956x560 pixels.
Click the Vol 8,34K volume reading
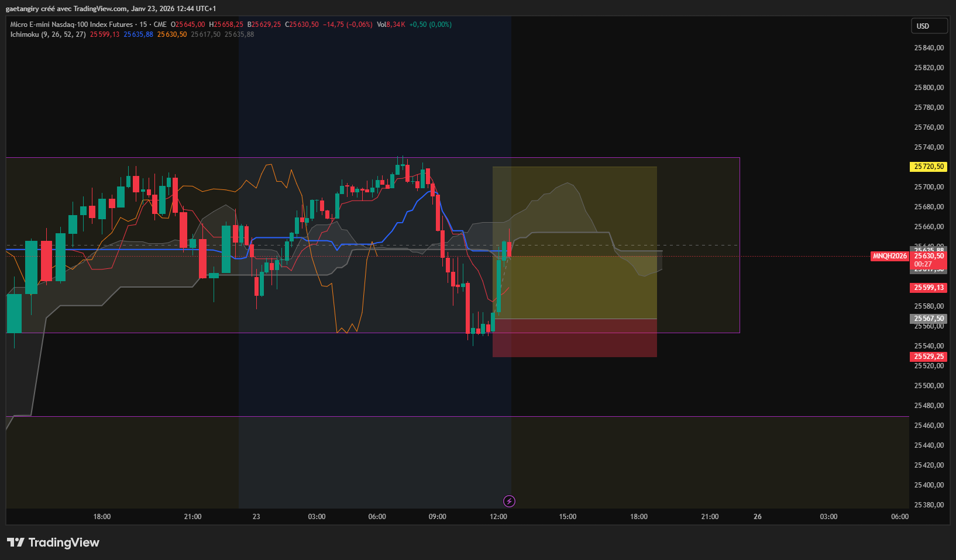[391, 25]
